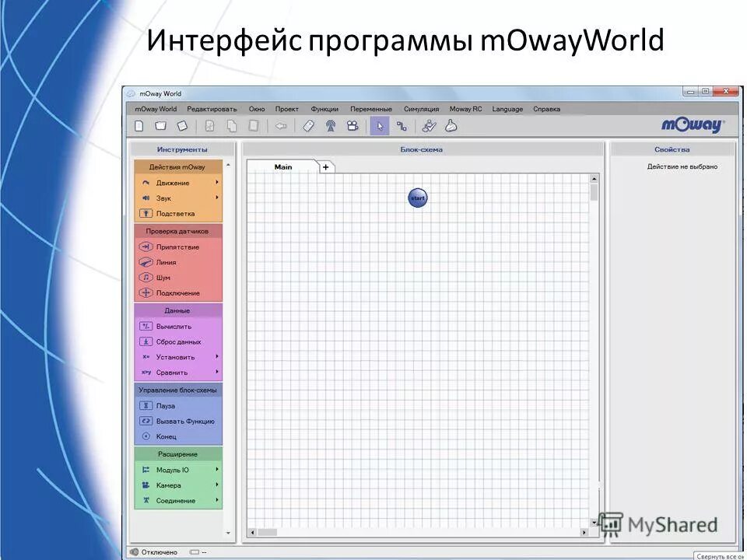
Task: Click the check program toolbar icon
Action: (x=430, y=126)
